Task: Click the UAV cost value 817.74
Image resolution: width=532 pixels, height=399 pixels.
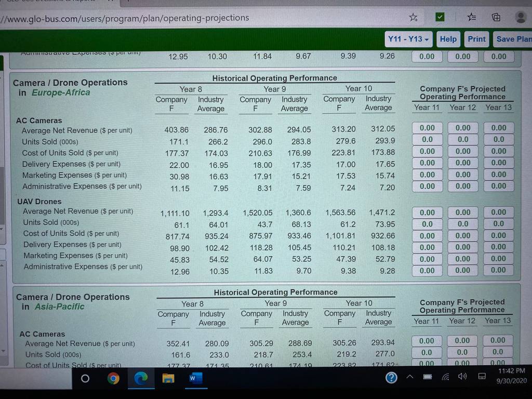Action: pos(178,237)
